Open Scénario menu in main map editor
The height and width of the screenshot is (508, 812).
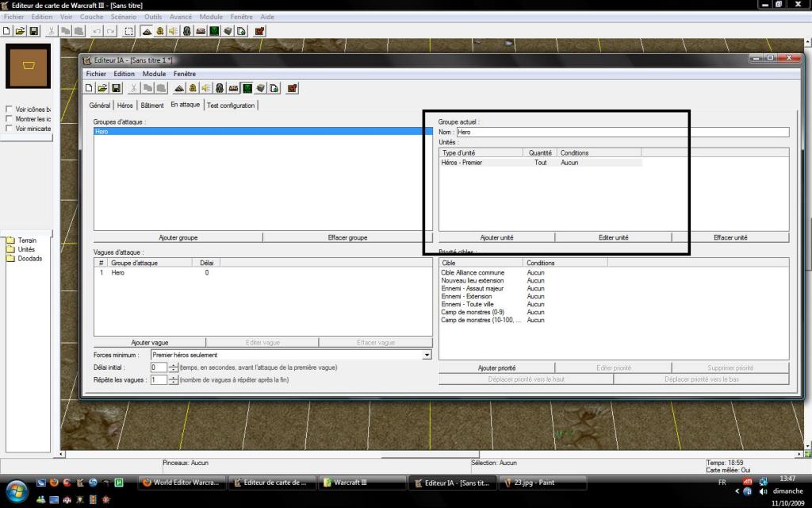tap(124, 17)
